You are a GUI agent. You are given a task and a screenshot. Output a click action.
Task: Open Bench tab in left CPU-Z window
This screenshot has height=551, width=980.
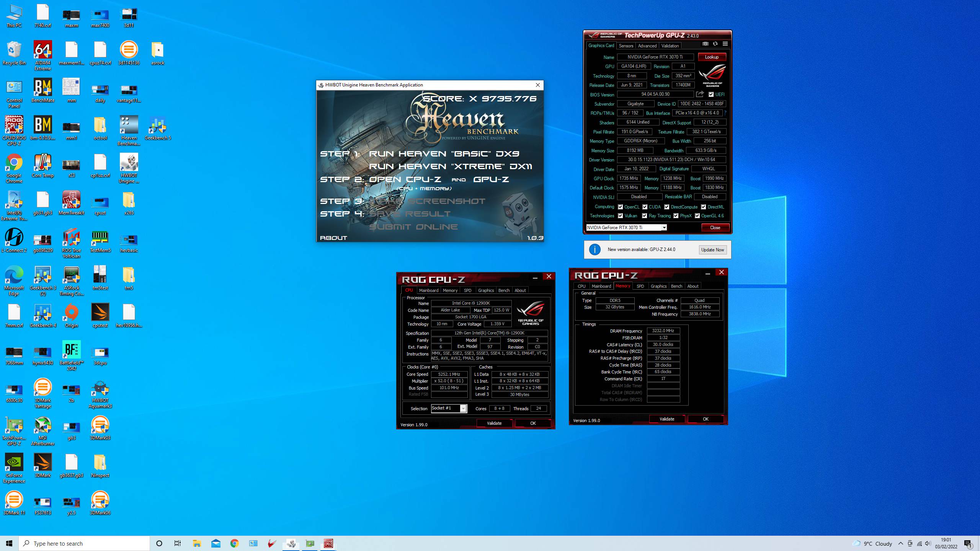pos(504,290)
